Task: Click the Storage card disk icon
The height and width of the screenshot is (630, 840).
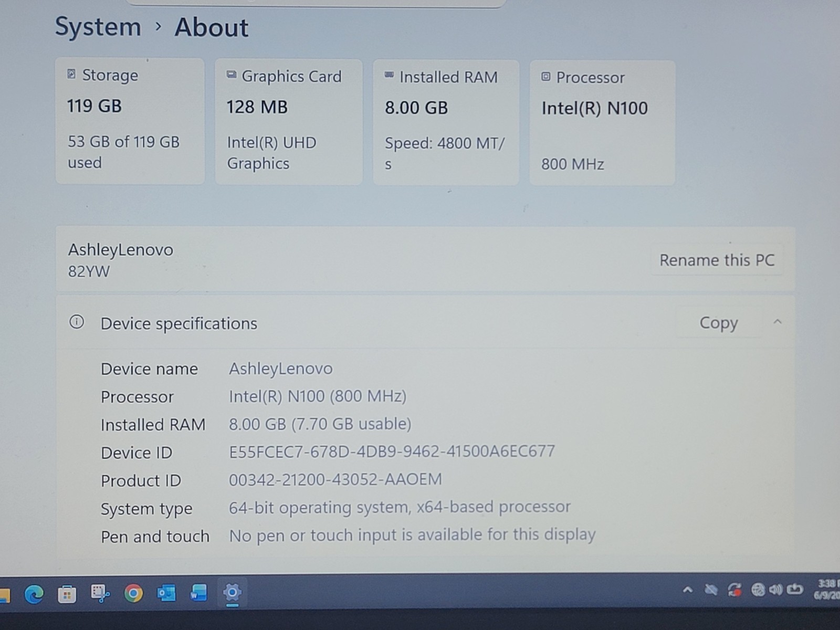Action: [x=71, y=74]
